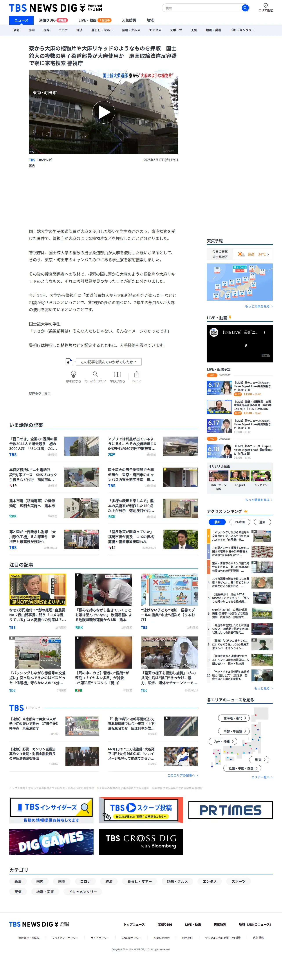Open もっと動画を見る link
282x980 pixels.
click(259, 500)
